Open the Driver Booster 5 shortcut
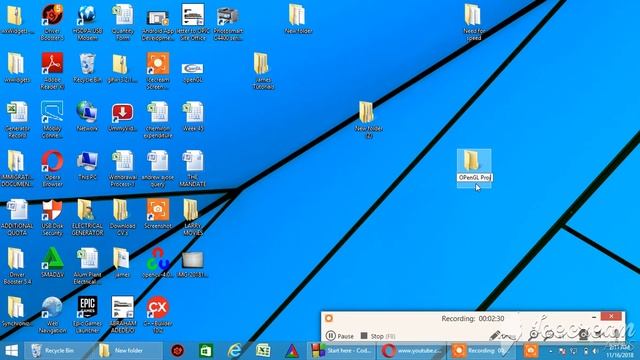The width and height of the screenshot is (640, 360). coord(52,21)
